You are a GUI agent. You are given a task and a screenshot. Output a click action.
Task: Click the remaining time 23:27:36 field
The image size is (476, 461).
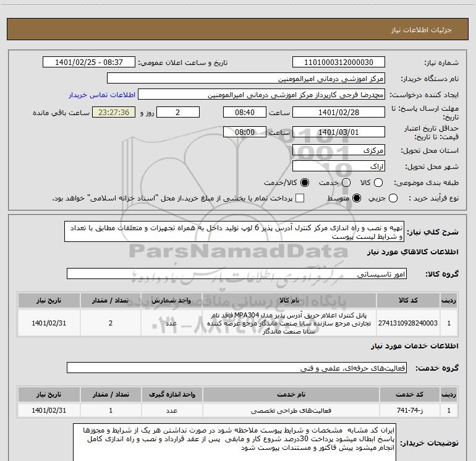pos(114,112)
